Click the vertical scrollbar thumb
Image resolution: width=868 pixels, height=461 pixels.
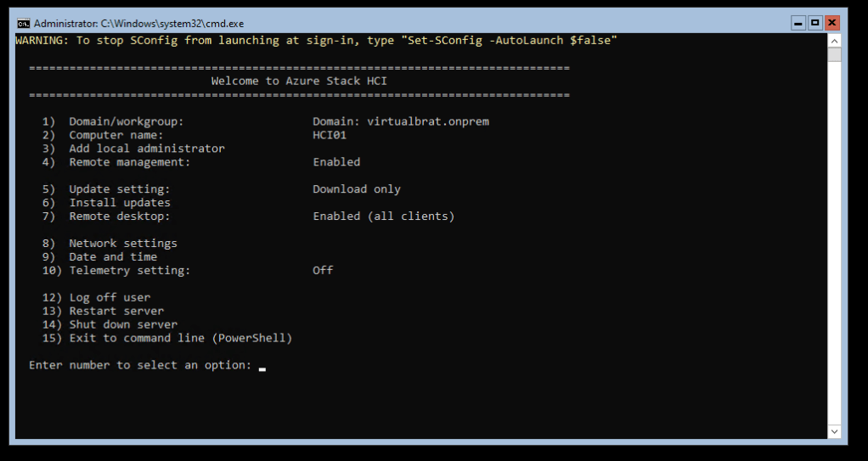coord(834,55)
